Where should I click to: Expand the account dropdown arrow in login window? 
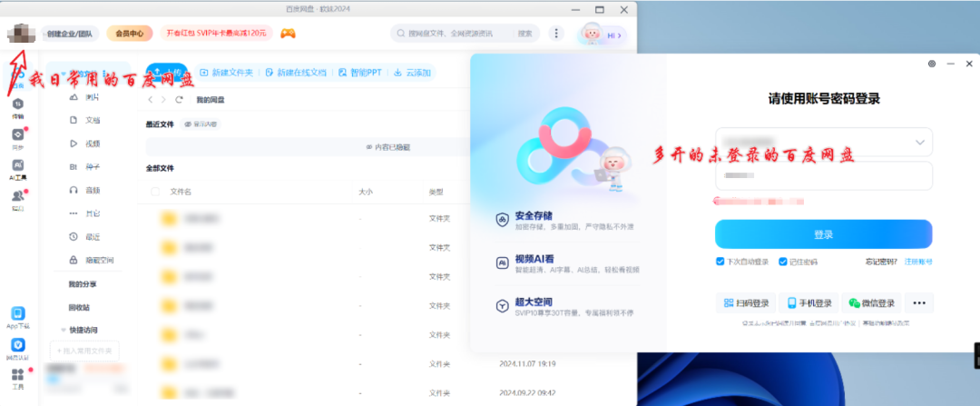[x=920, y=142]
